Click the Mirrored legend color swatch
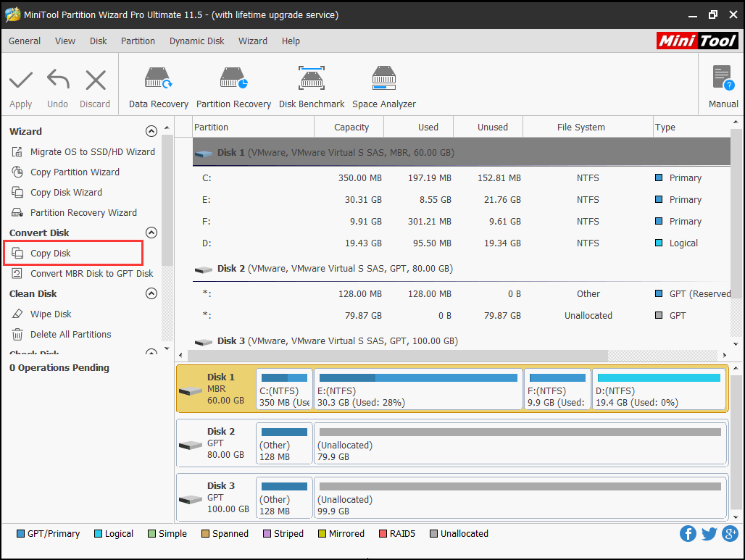 pos(322,534)
